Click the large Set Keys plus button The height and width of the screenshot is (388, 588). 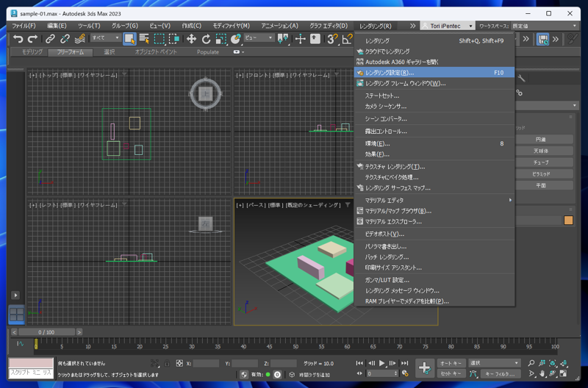(x=425, y=368)
